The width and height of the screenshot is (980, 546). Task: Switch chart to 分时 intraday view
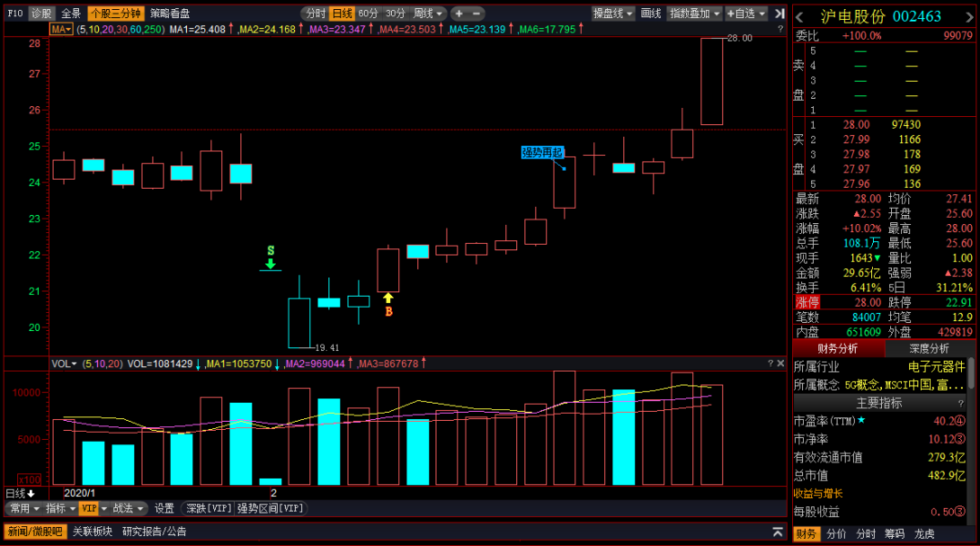314,13
